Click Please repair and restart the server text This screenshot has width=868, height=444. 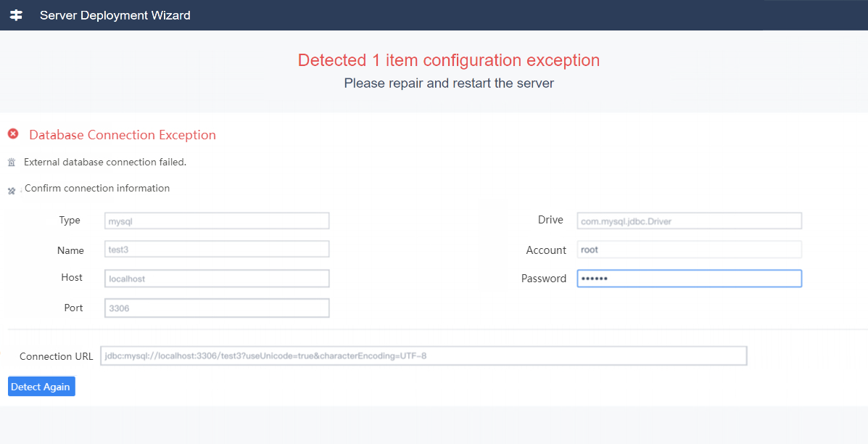449,83
